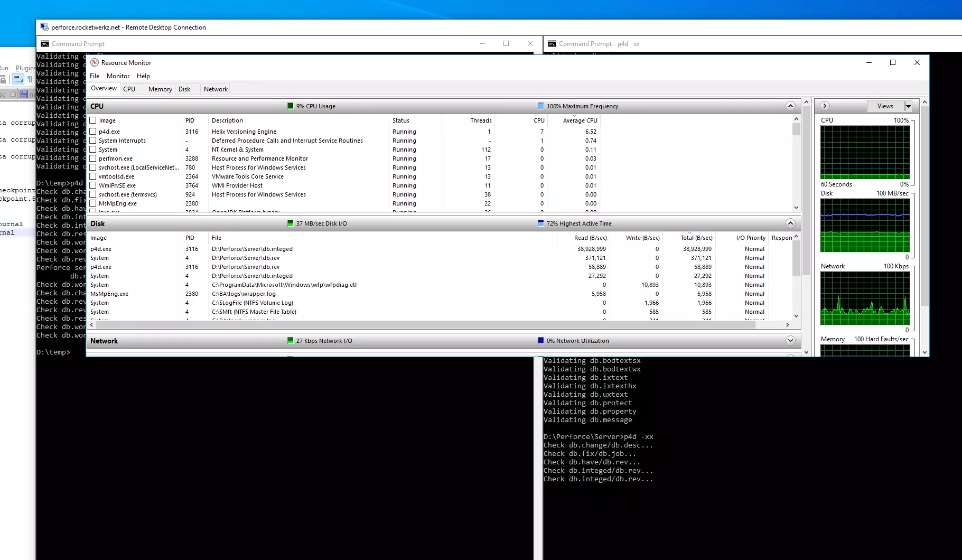
Task: Sort Disk list by Total (B/sec) column
Action: pos(689,238)
